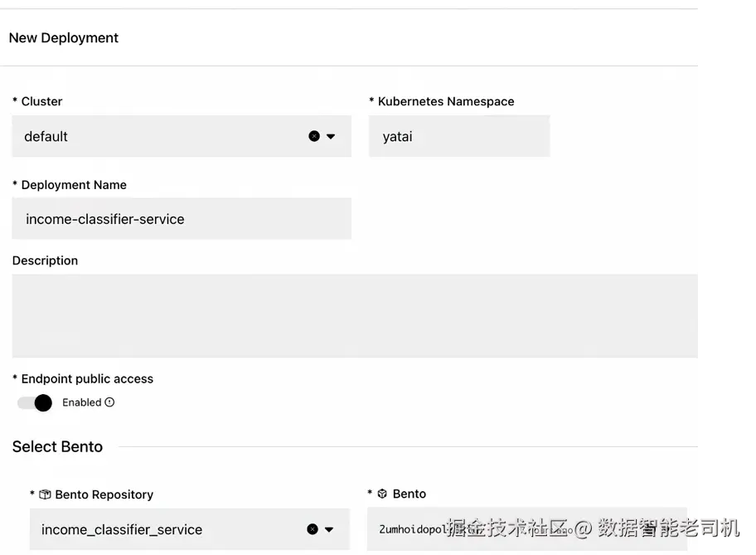The height and width of the screenshot is (555, 756).
Task: Focus the Deployment Name input field
Action: point(182,219)
